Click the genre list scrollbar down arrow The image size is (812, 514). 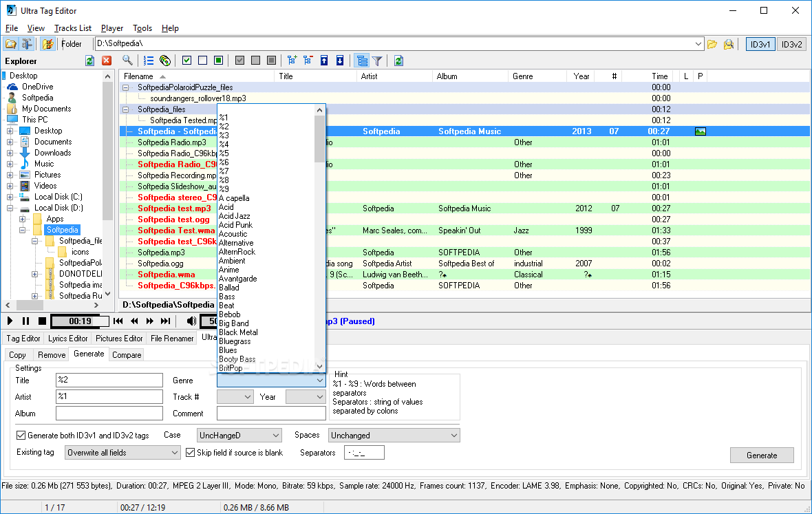[319, 366]
